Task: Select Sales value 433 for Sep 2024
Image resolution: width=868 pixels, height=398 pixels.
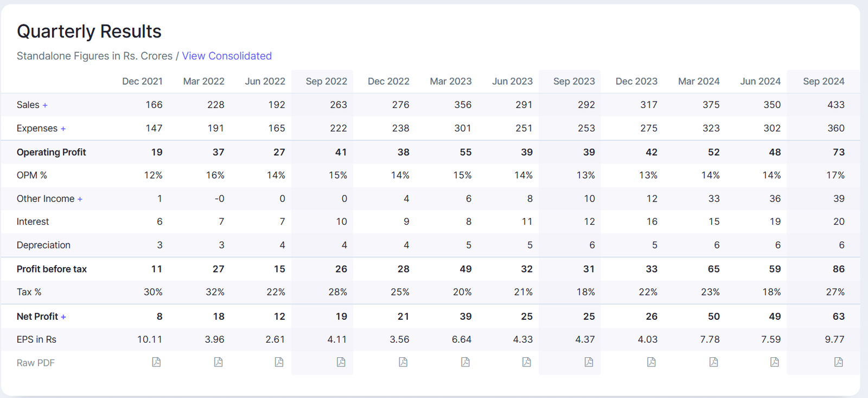Action: pyautogui.click(x=836, y=105)
